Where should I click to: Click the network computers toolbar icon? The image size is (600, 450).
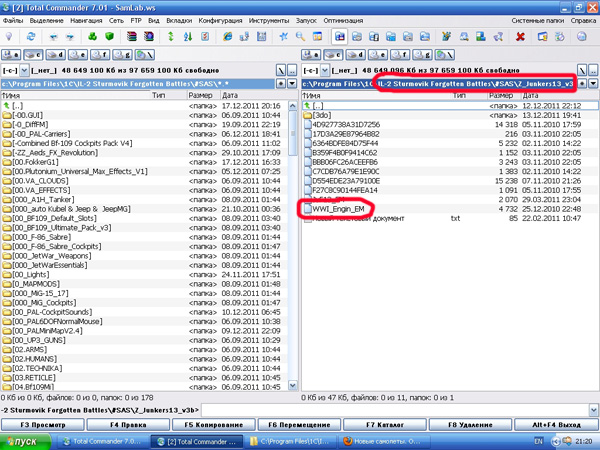(x=245, y=37)
